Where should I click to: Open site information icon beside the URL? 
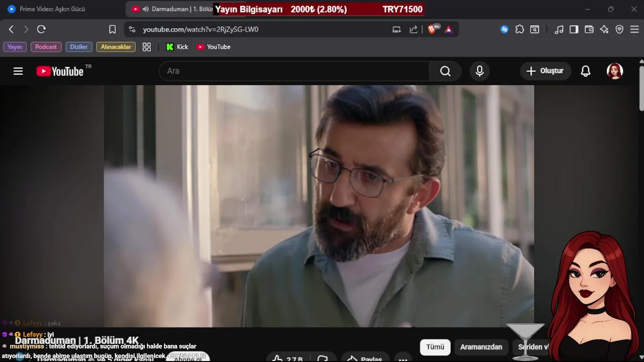click(132, 29)
